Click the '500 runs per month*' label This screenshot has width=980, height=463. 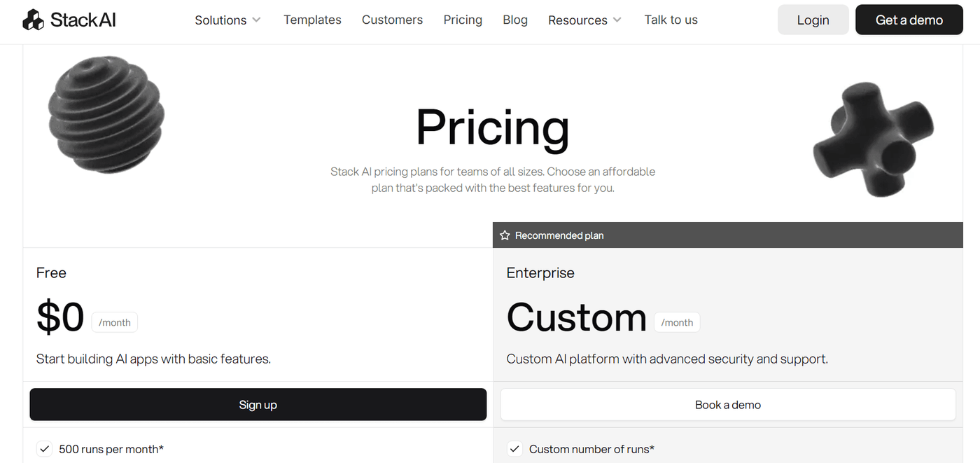(111, 449)
